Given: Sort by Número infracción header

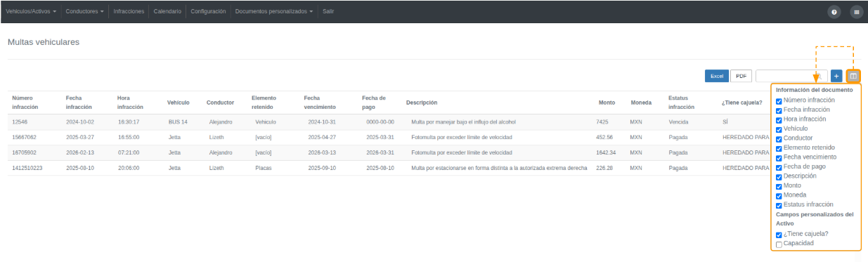Looking at the screenshot, I should pos(25,103).
